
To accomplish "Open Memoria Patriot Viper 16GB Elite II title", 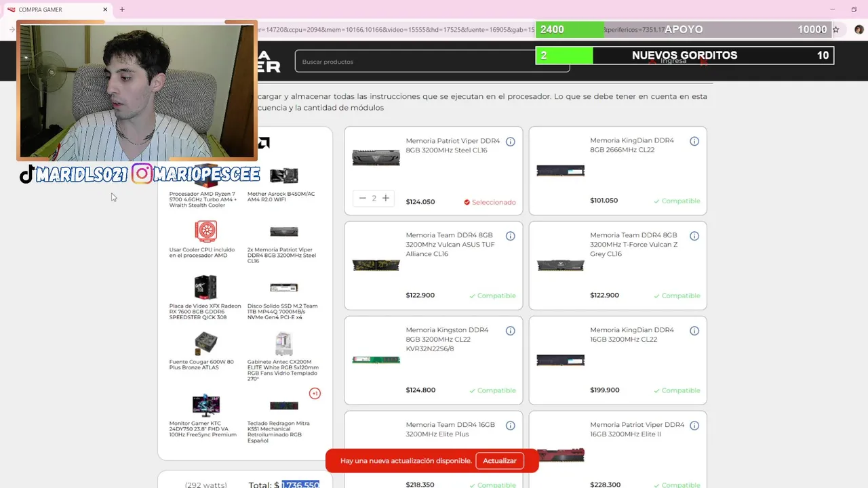I will pos(637,429).
